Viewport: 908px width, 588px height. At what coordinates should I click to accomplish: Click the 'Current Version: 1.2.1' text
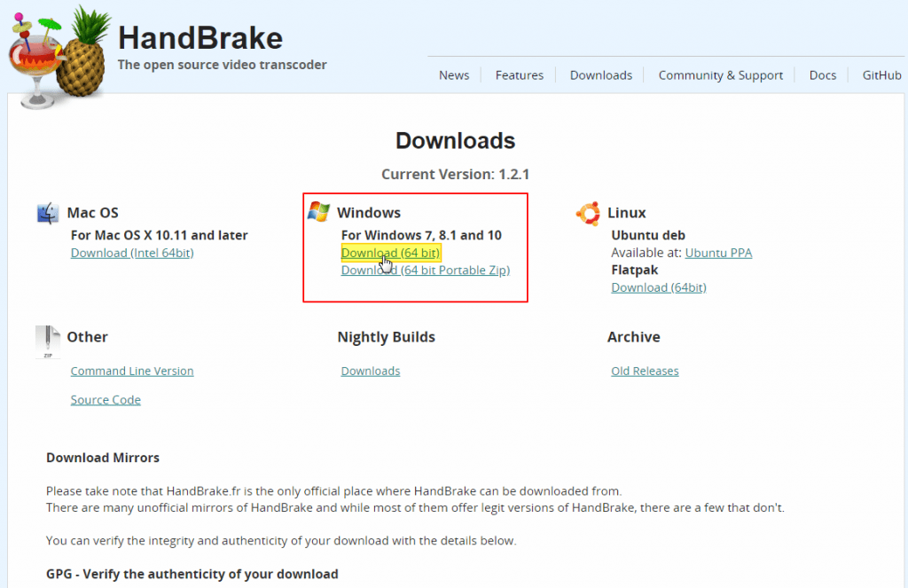(455, 175)
